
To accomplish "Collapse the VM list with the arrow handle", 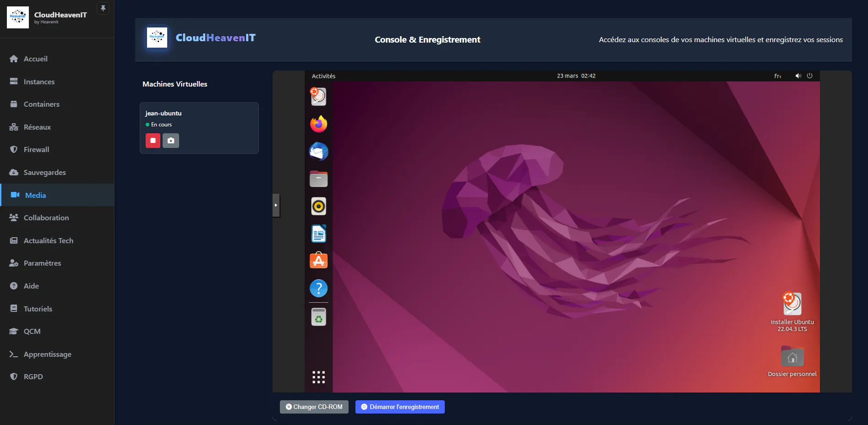I will (x=276, y=205).
